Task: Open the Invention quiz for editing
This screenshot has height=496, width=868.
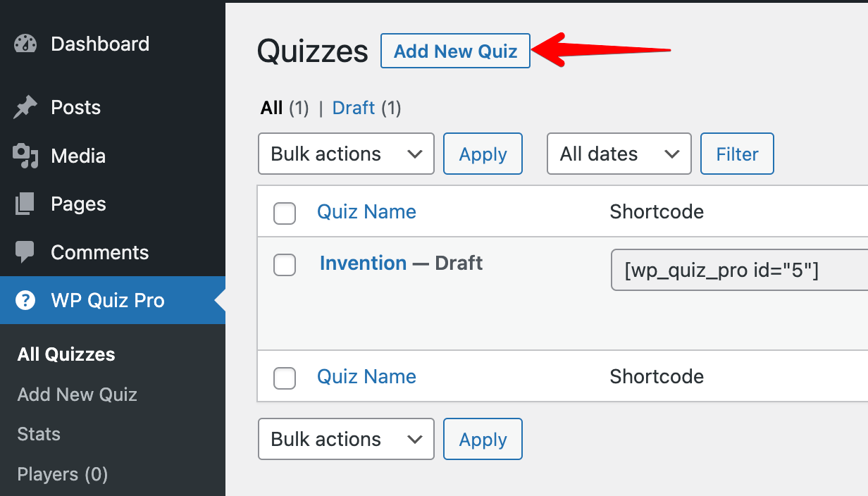Action: click(x=363, y=263)
